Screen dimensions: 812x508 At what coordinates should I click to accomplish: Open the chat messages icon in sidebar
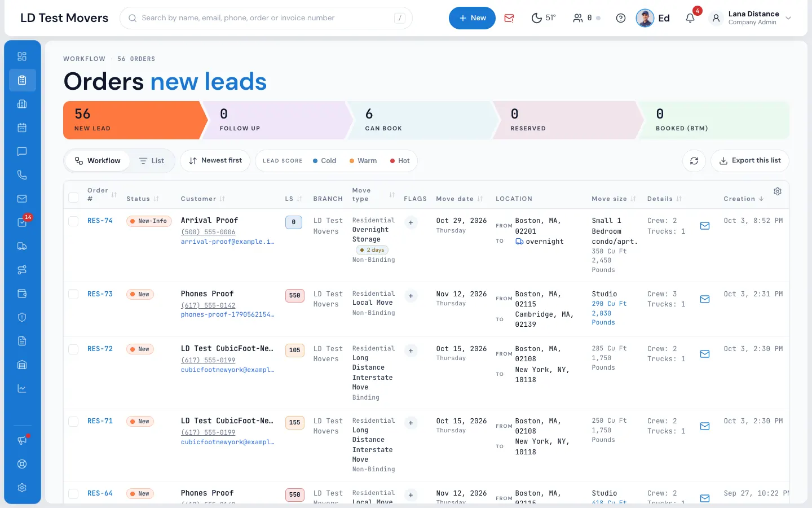[22, 151]
